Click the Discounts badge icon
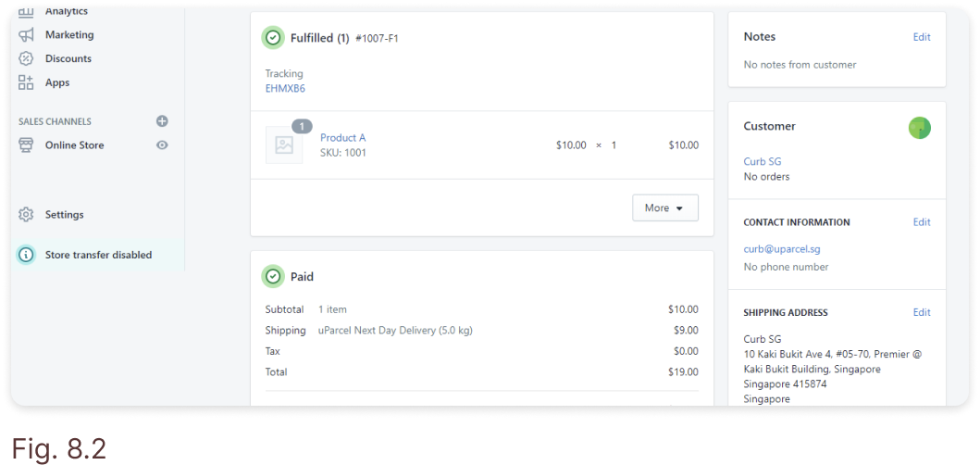Image resolution: width=980 pixels, height=465 pixels. [26, 59]
